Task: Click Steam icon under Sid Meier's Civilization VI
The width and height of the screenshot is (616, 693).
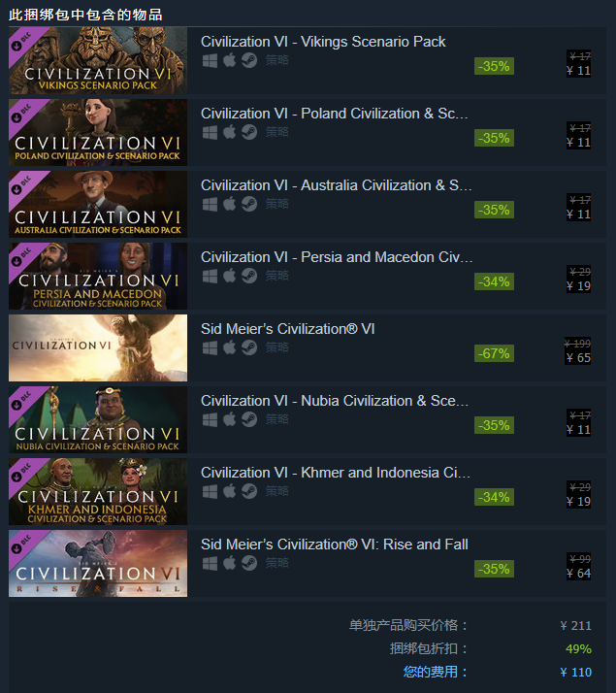Action: tap(249, 347)
